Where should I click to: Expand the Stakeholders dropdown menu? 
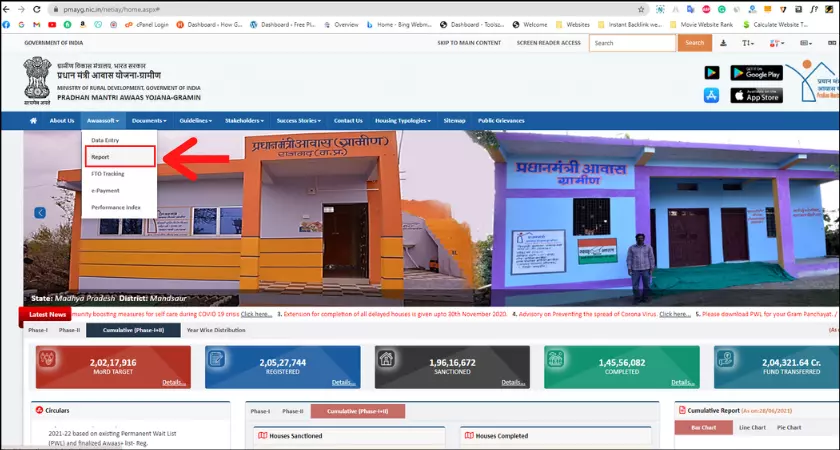(x=244, y=121)
